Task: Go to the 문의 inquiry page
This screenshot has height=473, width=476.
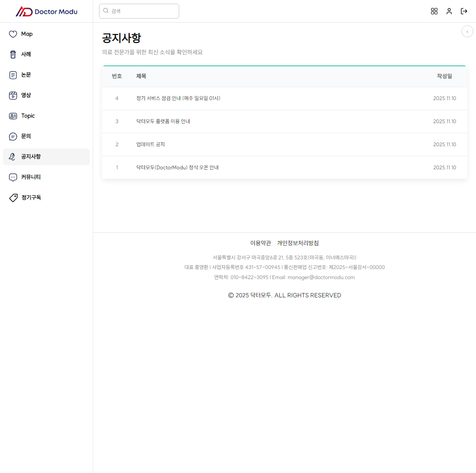Action: pyautogui.click(x=26, y=136)
